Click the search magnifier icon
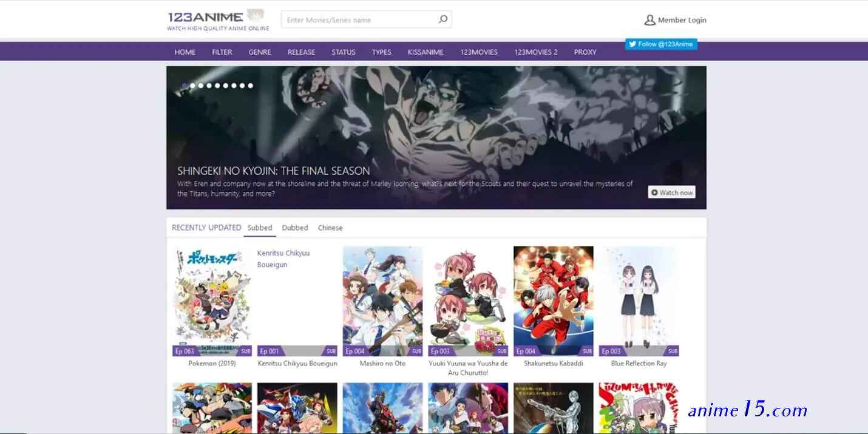The height and width of the screenshot is (434, 868). (443, 19)
